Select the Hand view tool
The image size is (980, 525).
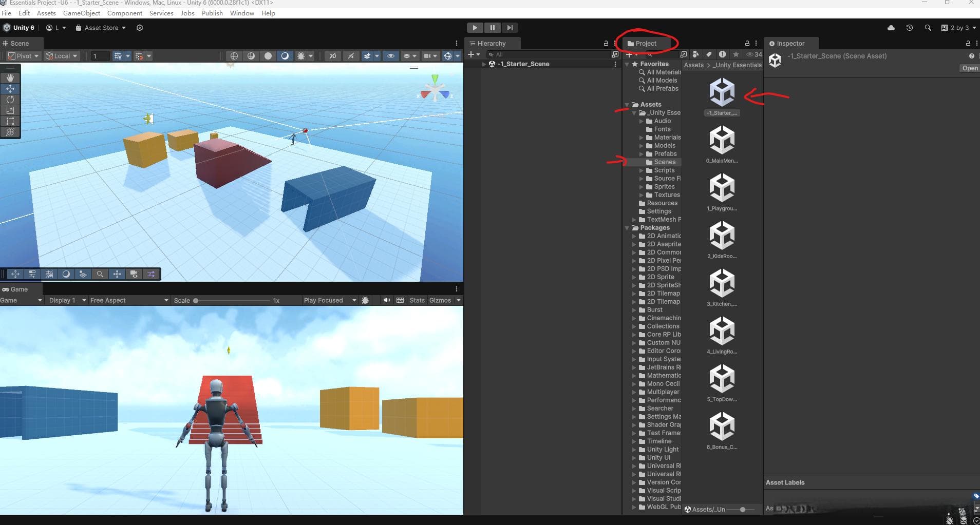tap(10, 77)
